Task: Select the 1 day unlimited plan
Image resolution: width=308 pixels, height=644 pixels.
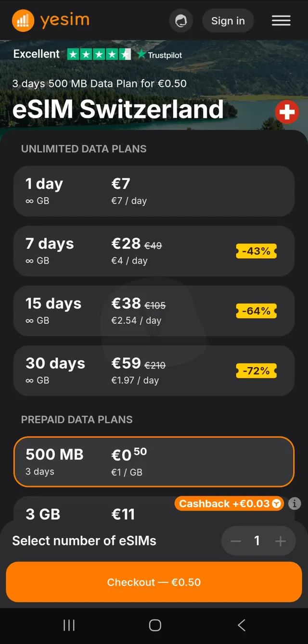Action: 154,191
